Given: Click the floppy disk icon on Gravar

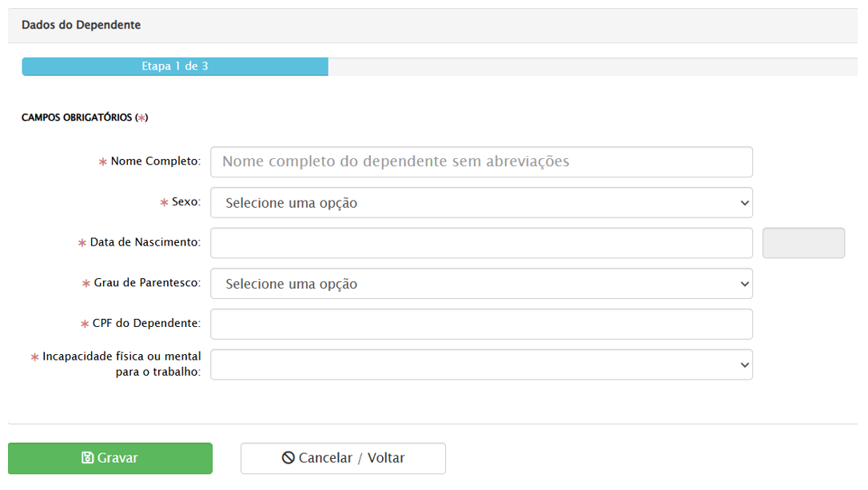Looking at the screenshot, I should [x=88, y=458].
